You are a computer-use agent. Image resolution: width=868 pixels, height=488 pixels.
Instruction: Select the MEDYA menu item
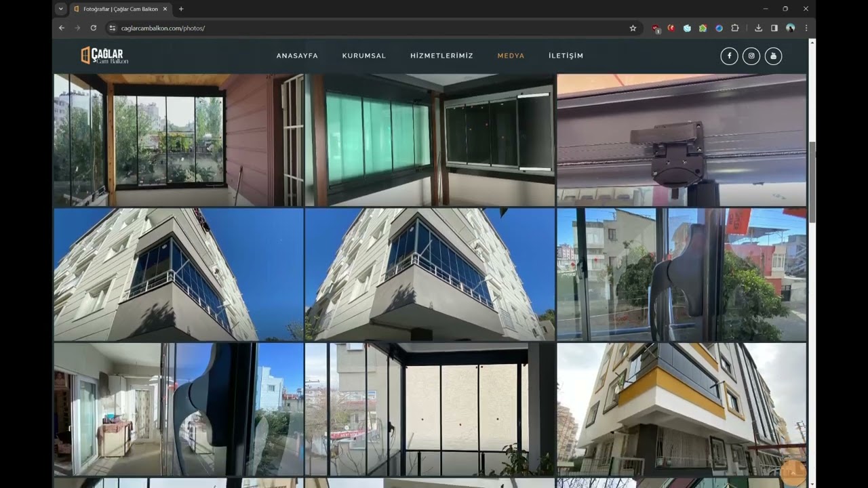[511, 56]
